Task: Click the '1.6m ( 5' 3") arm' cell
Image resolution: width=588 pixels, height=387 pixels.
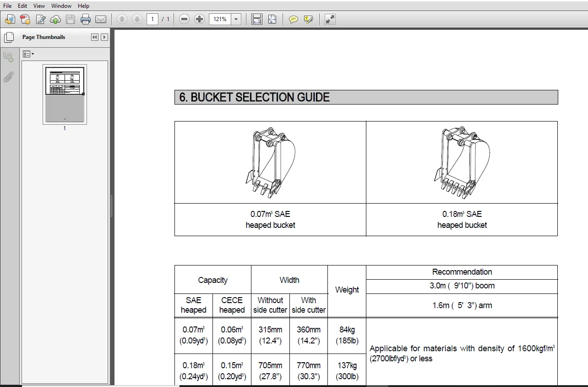Action: tap(462, 305)
